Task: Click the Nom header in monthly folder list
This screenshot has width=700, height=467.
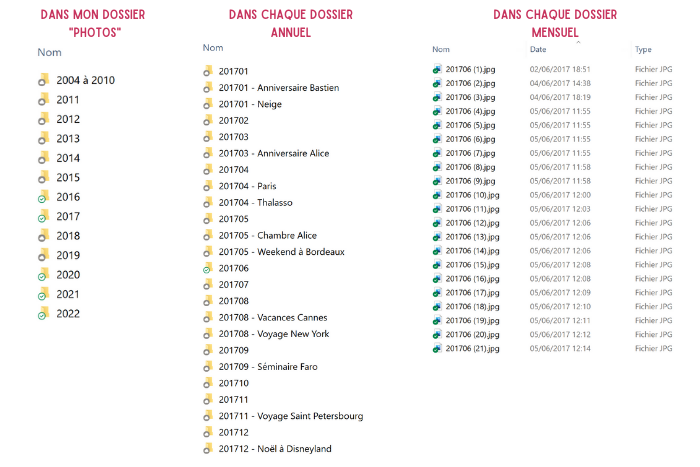Action: (x=441, y=50)
